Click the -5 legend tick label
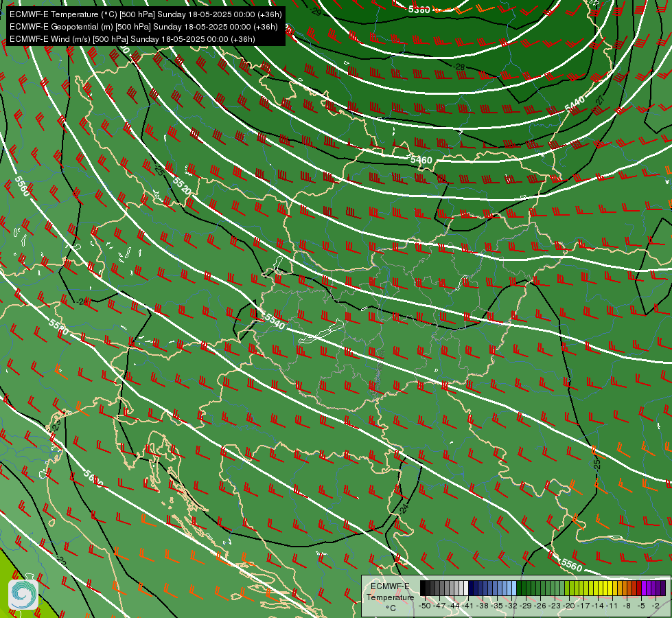Screen dimensions: 672x618 pyautogui.click(x=641, y=606)
